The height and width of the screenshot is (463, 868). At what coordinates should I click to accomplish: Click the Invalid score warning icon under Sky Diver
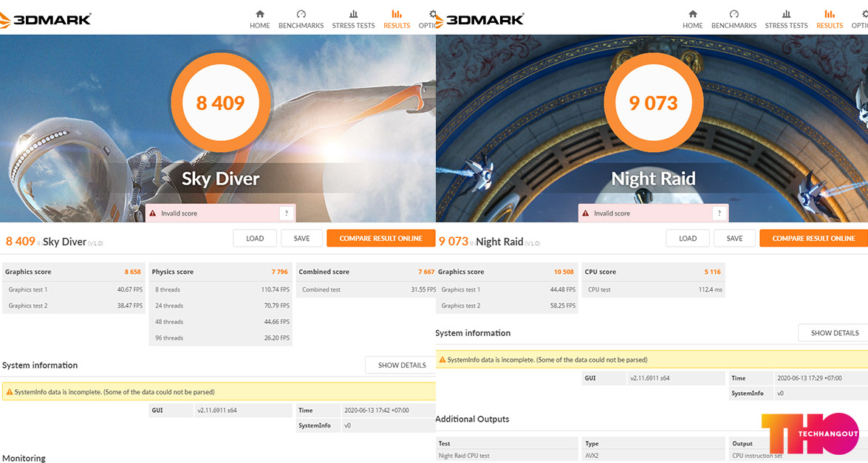153,213
